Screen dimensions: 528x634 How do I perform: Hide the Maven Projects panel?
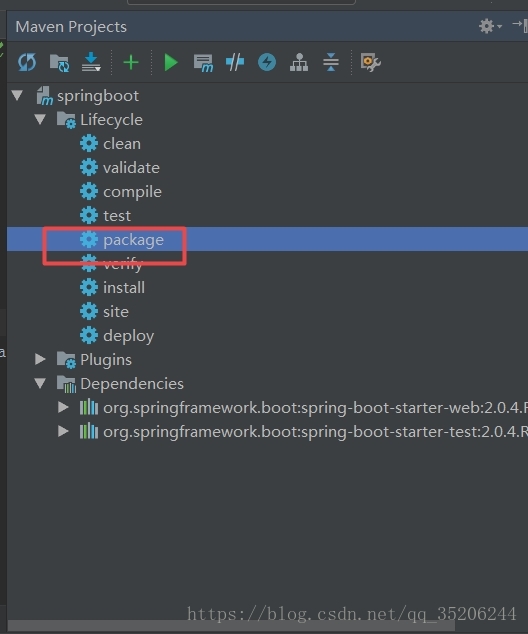[x=520, y=25]
